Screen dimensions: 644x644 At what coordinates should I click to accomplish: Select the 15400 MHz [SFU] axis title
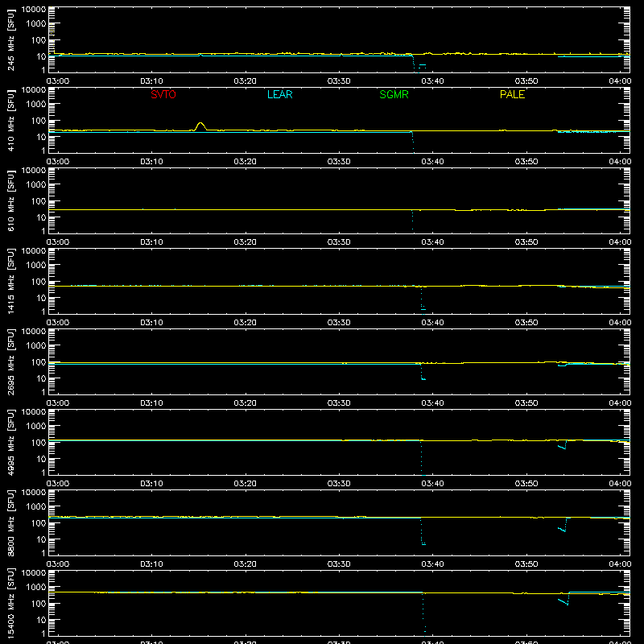point(10,603)
